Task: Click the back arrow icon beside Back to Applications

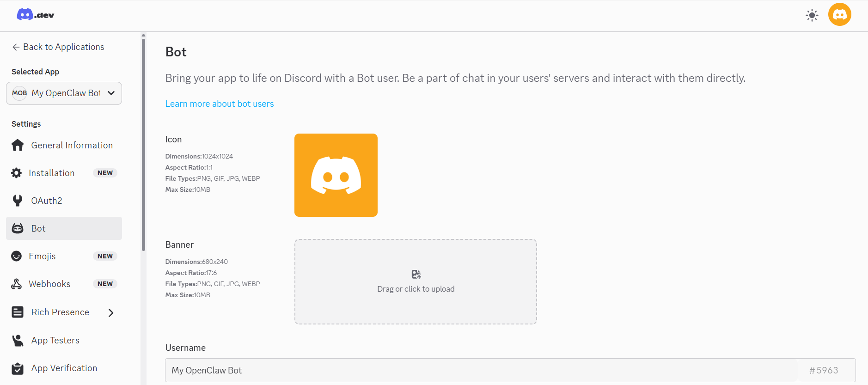Action: click(x=16, y=47)
